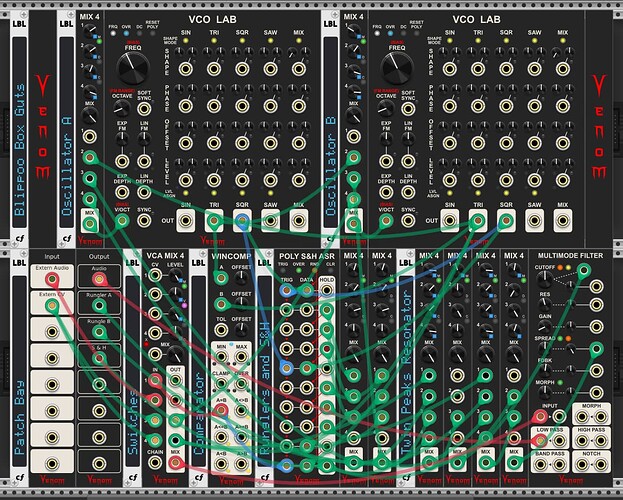Viewport: 623px width, 500px height.
Task: Click S & H output jack in Patch Bay
Action: click(x=99, y=358)
